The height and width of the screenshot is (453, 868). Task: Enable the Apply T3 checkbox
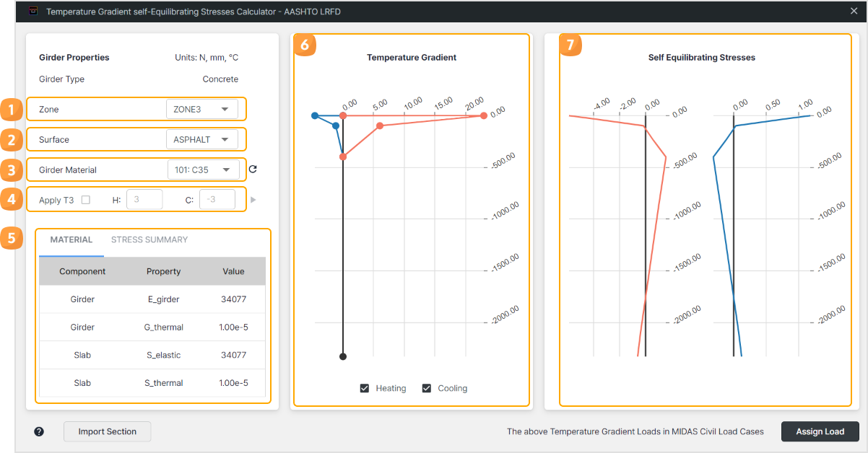tap(84, 200)
